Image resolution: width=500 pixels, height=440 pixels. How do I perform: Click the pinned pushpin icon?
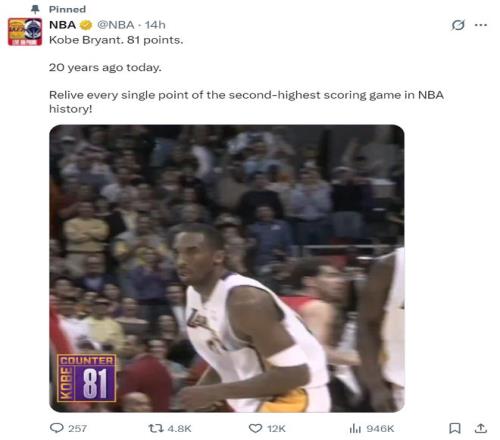pos(35,9)
